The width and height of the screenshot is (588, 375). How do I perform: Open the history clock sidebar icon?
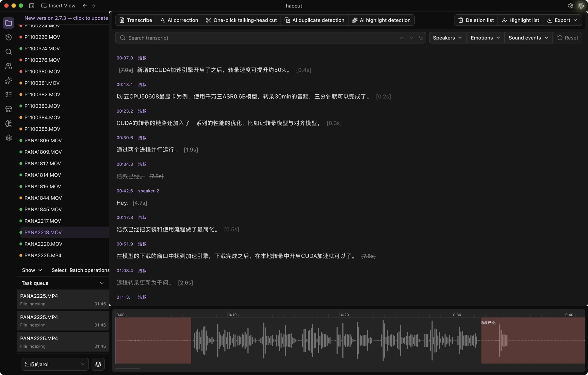pos(8,37)
